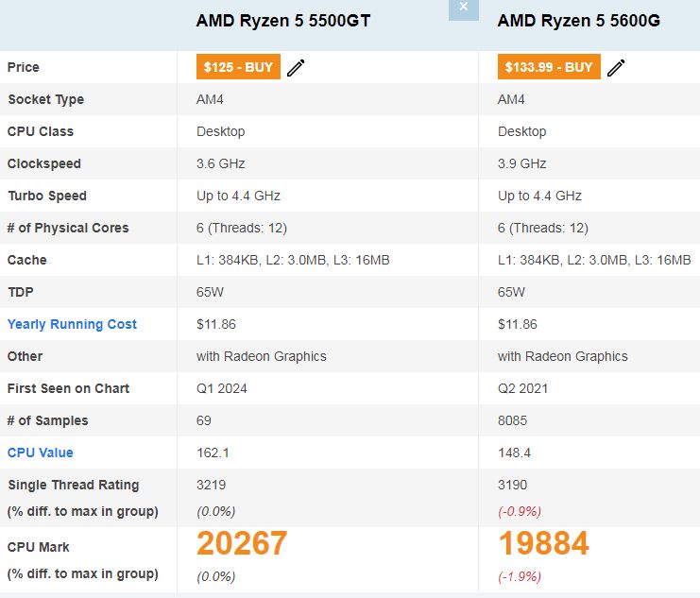Image resolution: width=700 pixels, height=598 pixels.
Task: Click the TDP row label
Action: click(x=21, y=292)
